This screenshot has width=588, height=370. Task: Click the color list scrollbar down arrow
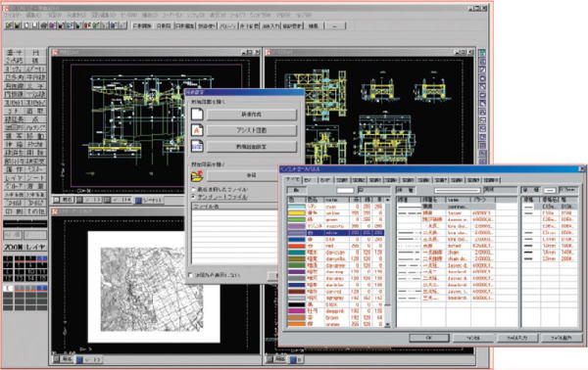tap(388, 324)
